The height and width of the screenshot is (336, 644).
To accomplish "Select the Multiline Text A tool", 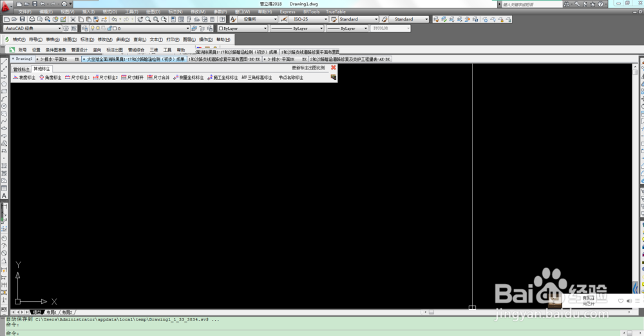I will [4, 196].
